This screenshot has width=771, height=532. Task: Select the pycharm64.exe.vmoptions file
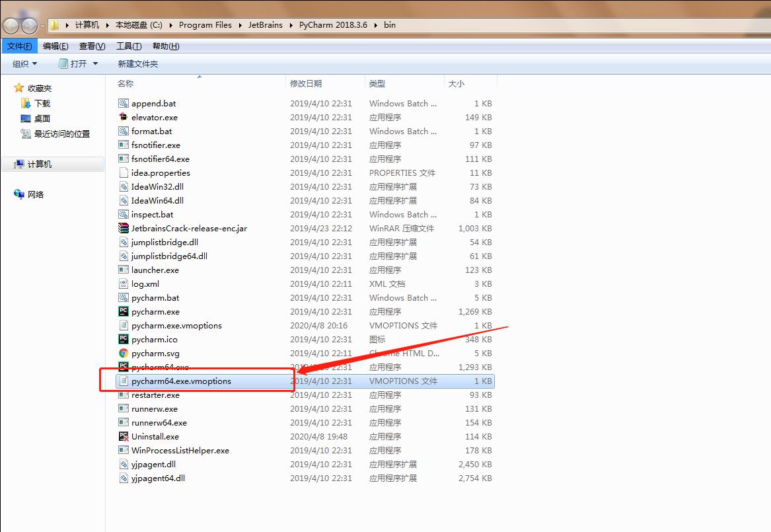(181, 381)
